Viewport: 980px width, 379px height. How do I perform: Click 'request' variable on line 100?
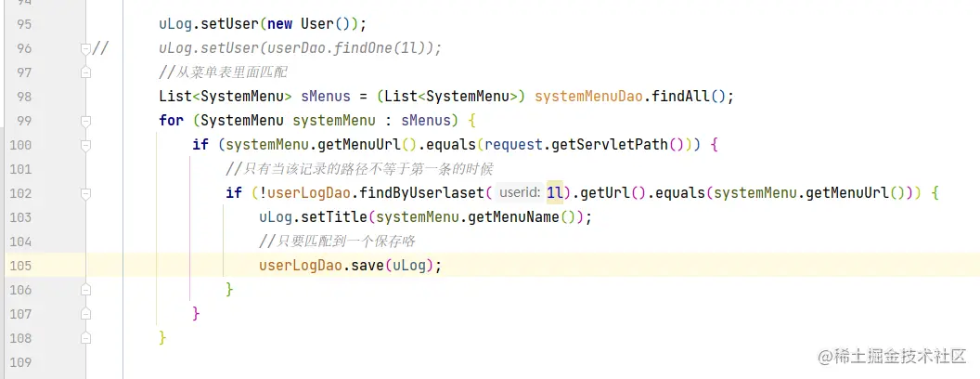514,145
